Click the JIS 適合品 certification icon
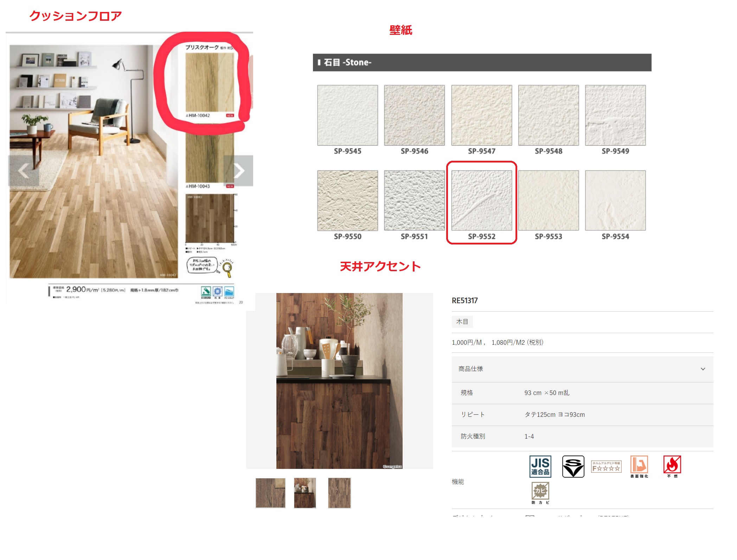Viewport: 737px width, 560px height. (540, 466)
